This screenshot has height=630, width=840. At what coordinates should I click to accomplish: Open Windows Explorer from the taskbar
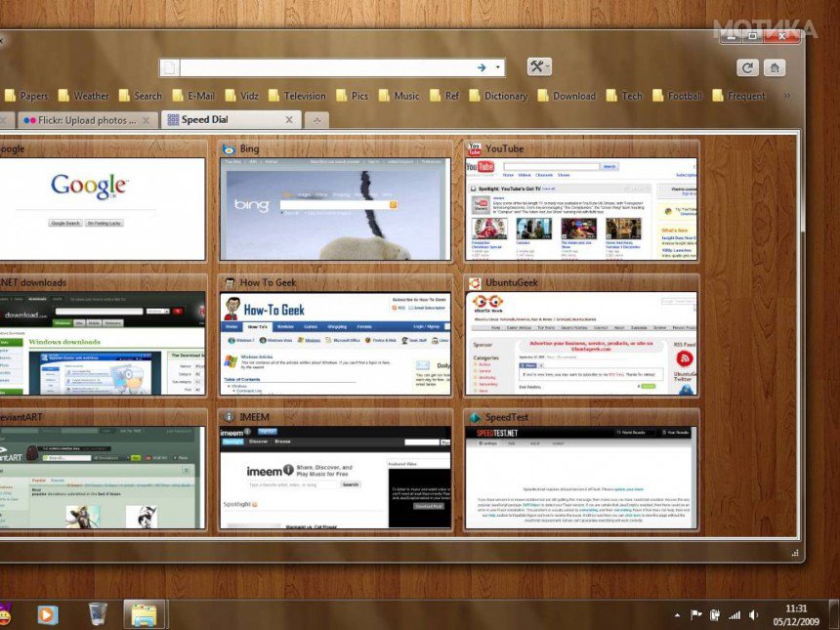[144, 614]
